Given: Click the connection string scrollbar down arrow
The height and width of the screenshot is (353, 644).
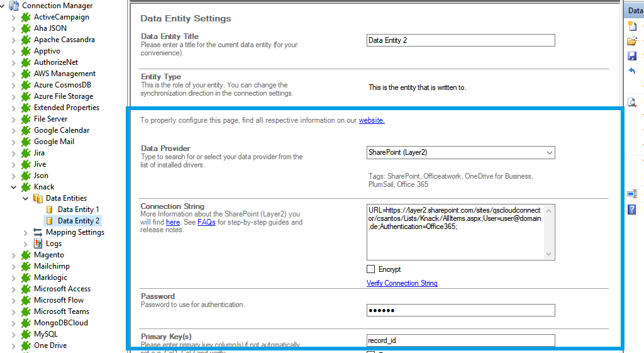Looking at the screenshot, I should (x=549, y=254).
